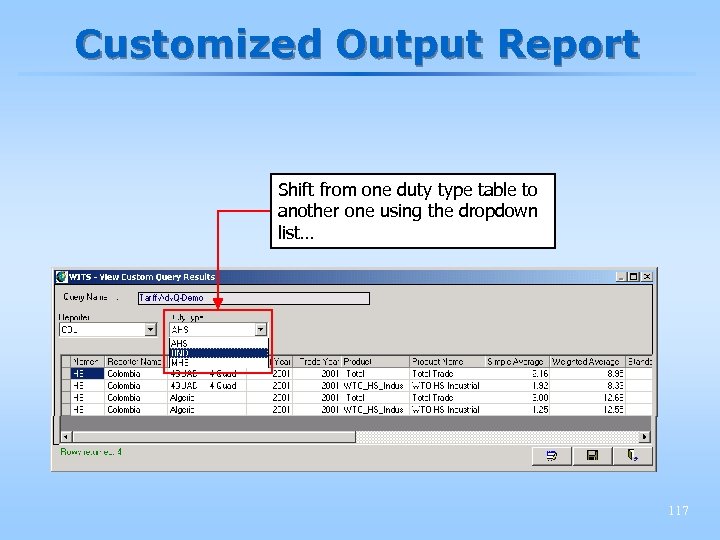Screen dimensions: 720x540
Task: Click the return/back arrow icon button
Action: [x=551, y=456]
